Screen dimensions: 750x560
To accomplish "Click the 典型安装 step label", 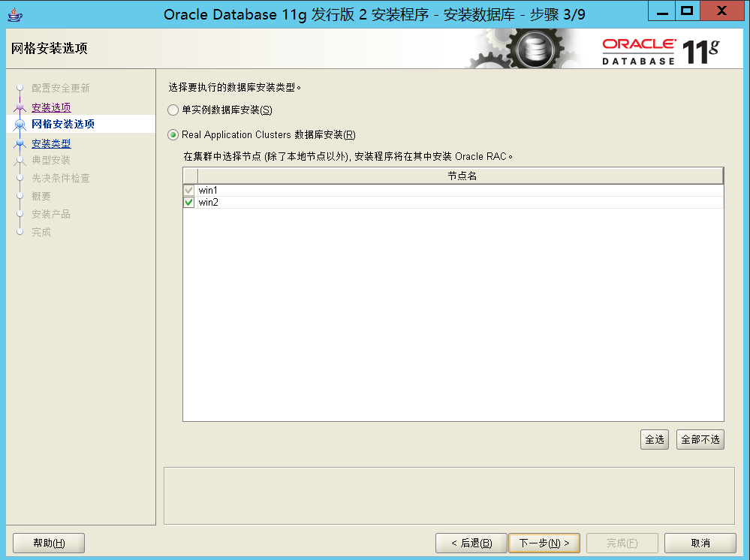I will coord(51,160).
